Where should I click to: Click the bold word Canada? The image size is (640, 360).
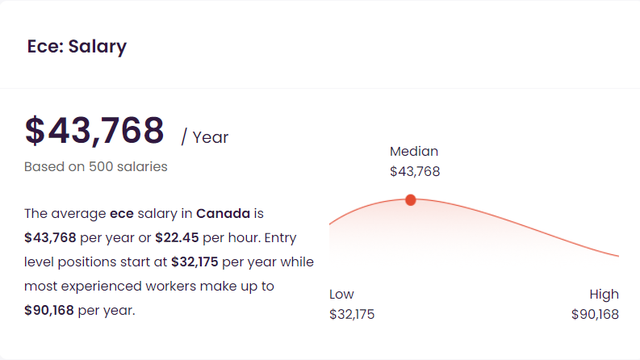click(x=223, y=213)
